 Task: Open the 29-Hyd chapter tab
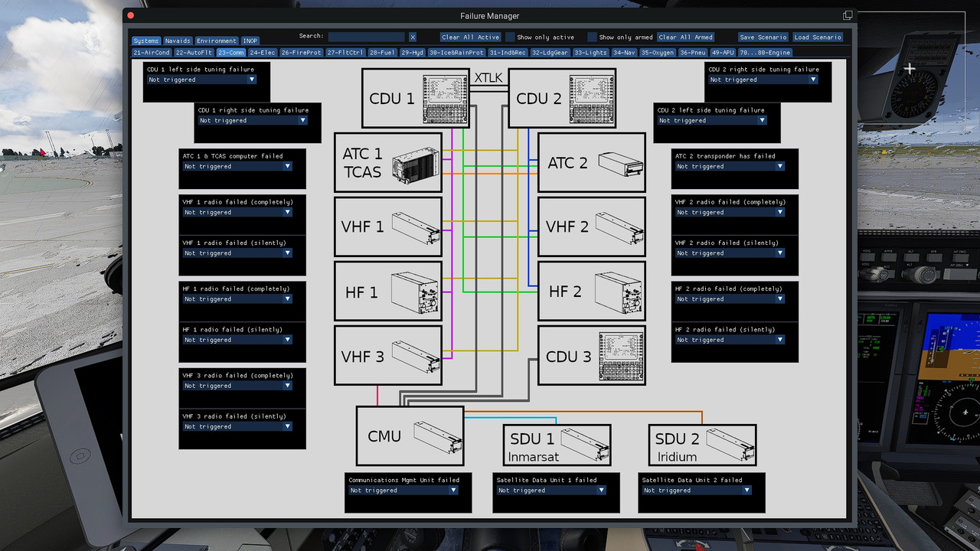pos(412,53)
